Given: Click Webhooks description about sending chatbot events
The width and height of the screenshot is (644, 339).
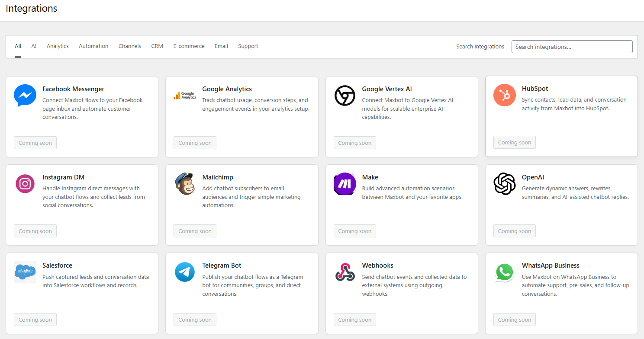Looking at the screenshot, I should 415,285.
